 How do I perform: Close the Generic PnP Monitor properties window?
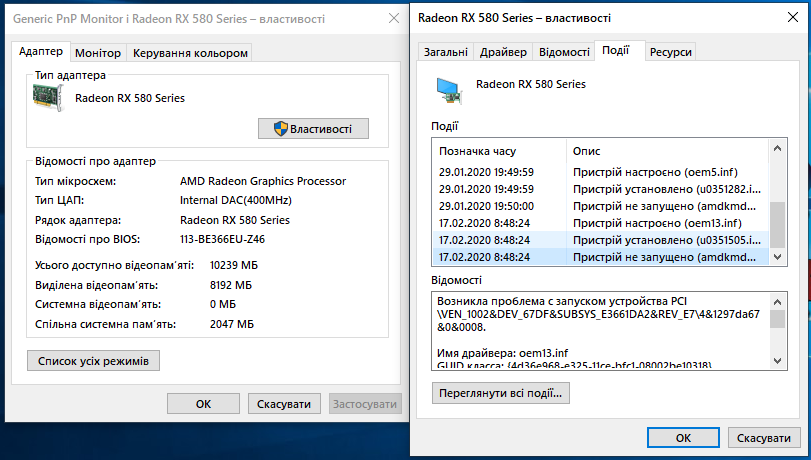(x=394, y=19)
